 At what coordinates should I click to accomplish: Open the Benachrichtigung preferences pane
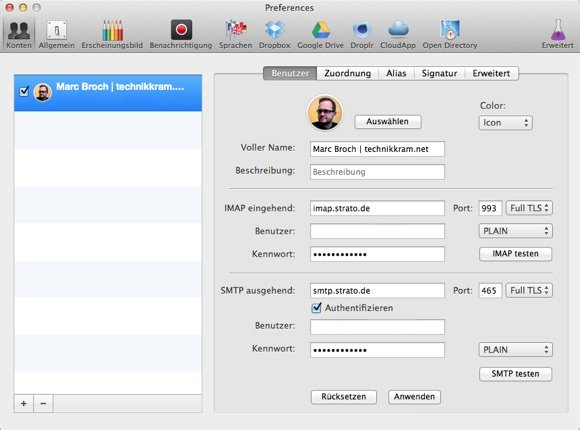tap(181, 35)
